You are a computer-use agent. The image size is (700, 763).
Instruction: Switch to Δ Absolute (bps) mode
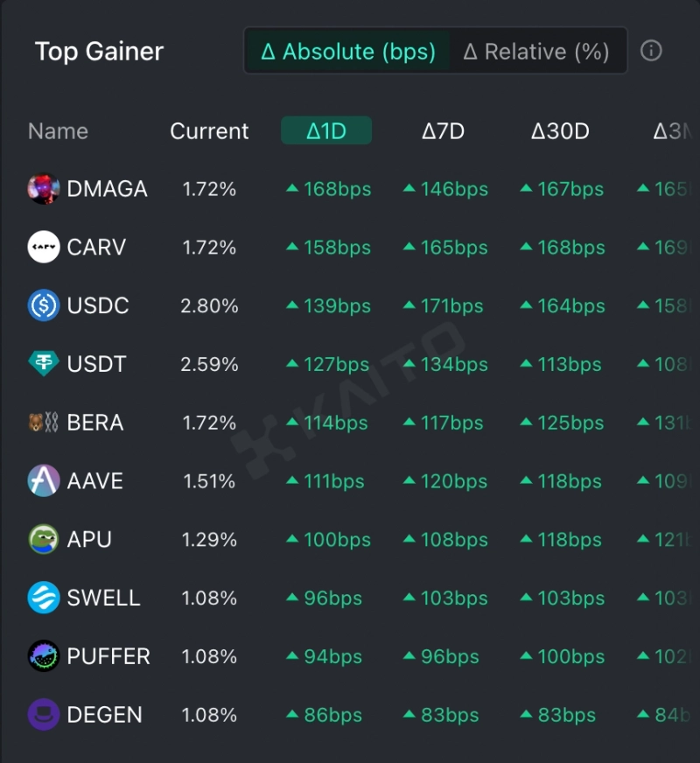pos(348,52)
